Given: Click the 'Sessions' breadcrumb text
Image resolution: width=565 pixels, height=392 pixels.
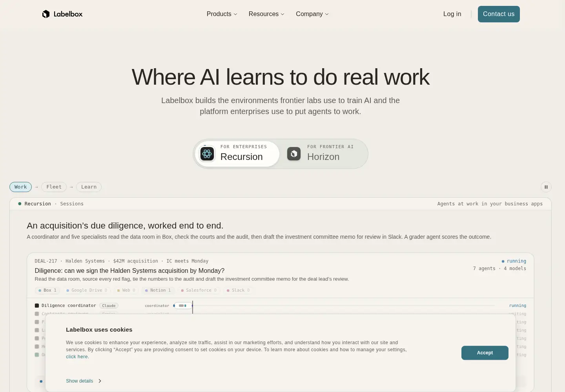Looking at the screenshot, I should 72,204.
